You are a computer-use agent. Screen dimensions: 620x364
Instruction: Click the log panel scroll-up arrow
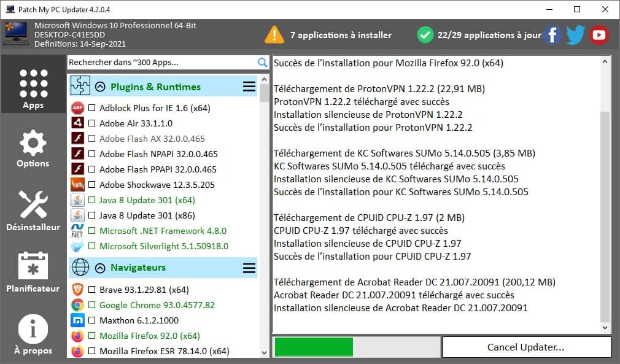click(605, 61)
